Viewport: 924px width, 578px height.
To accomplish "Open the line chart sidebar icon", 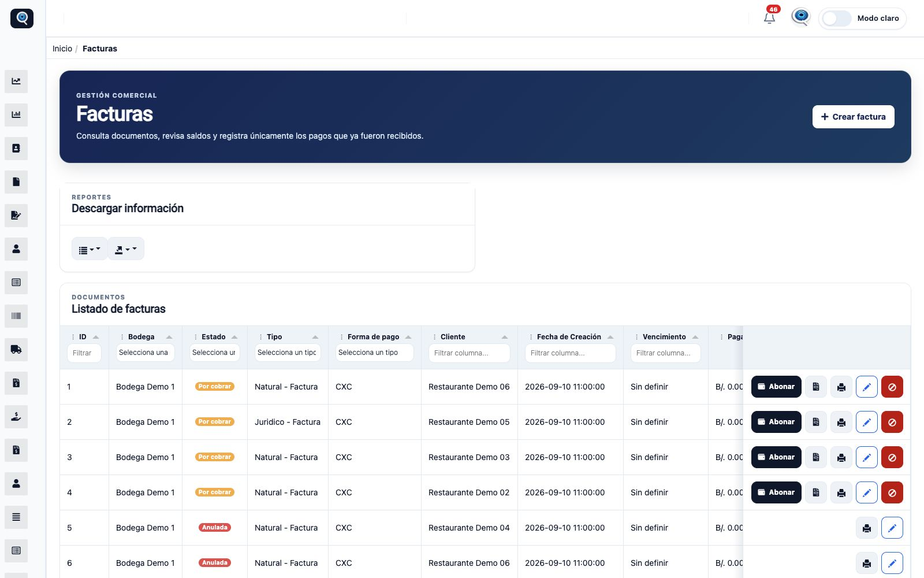I will click(16, 81).
